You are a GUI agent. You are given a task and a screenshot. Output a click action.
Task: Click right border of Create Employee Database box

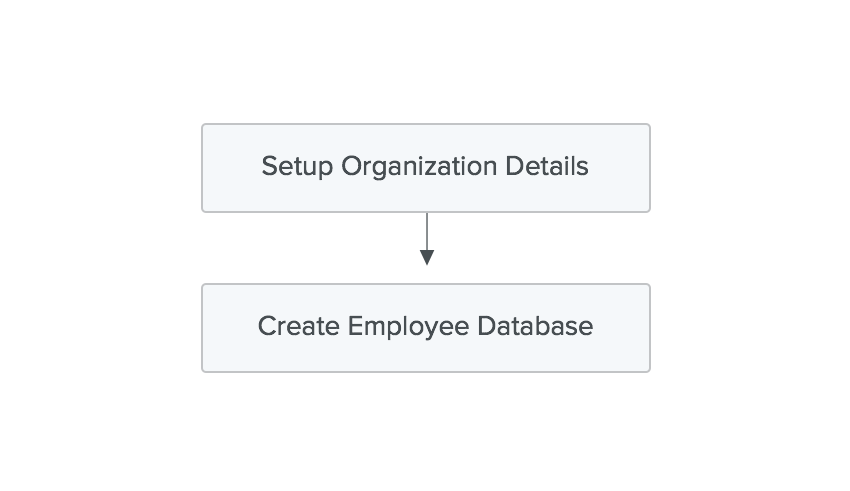click(x=650, y=328)
